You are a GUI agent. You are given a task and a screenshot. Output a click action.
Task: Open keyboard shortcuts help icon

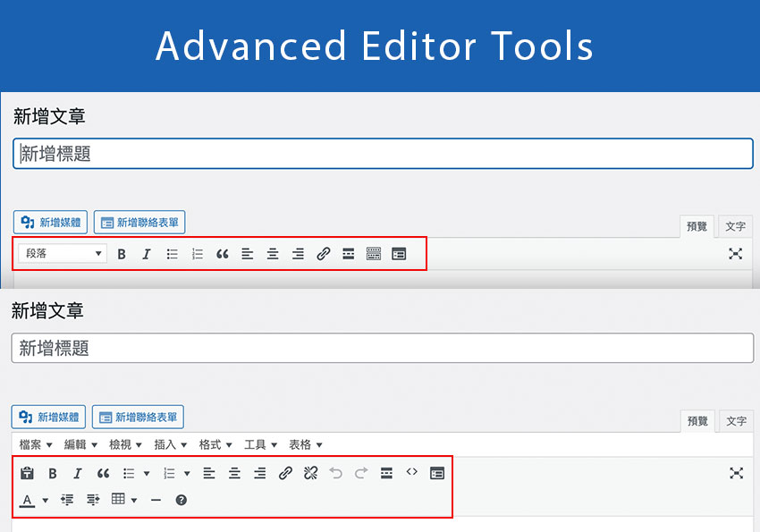182,500
